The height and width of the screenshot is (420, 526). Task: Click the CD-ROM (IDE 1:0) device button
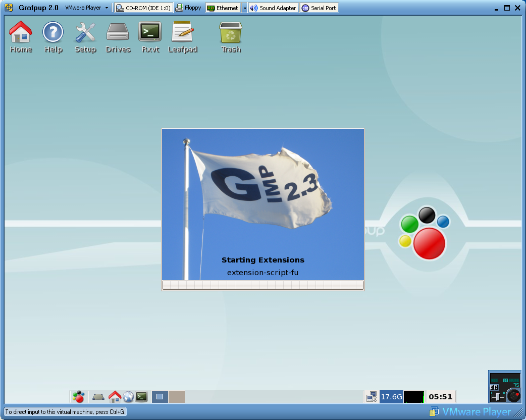[143, 8]
